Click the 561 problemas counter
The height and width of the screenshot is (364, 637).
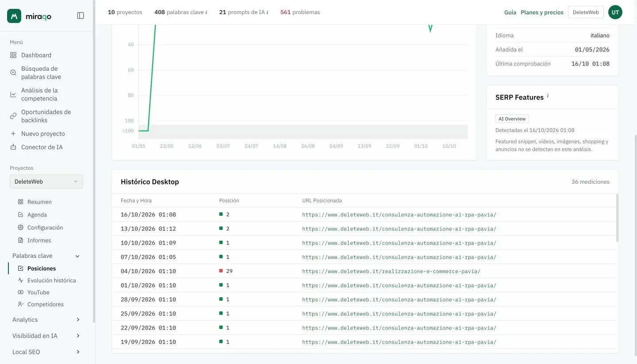(300, 12)
